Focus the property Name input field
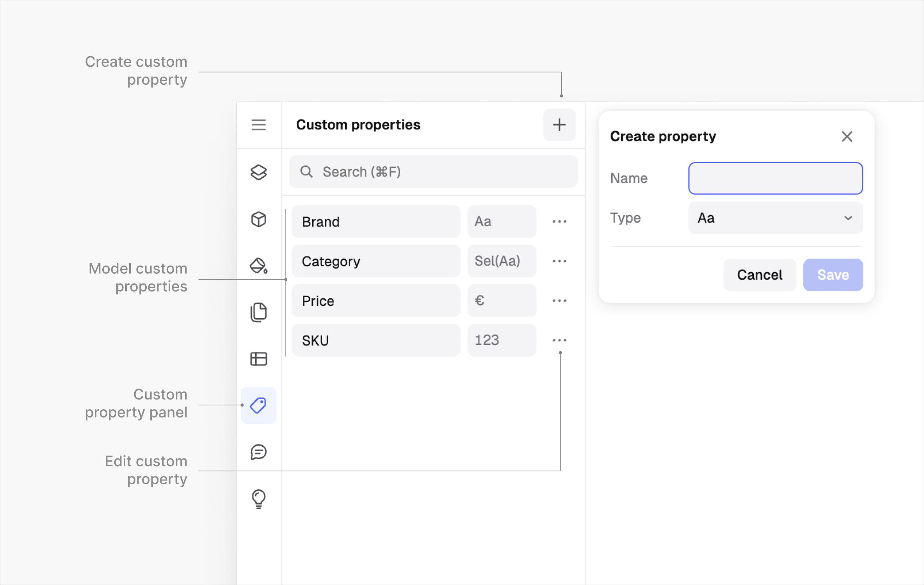The width and height of the screenshot is (924, 585). 775,178
